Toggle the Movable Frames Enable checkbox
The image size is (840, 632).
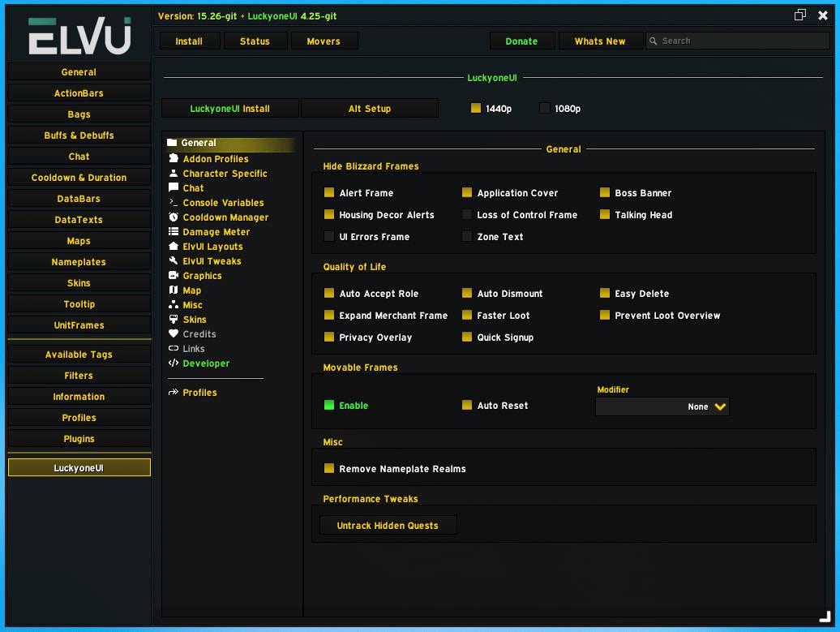[329, 406]
